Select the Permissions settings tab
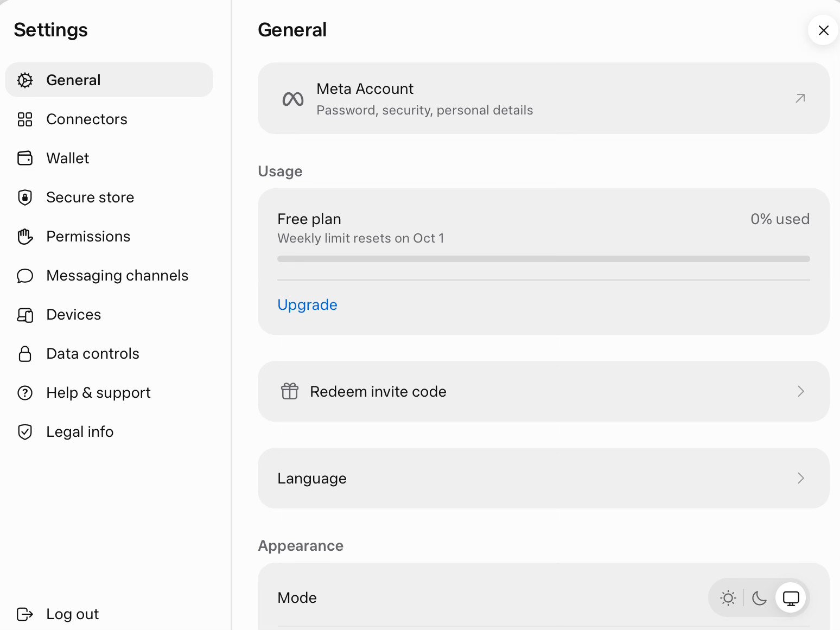 click(x=109, y=237)
